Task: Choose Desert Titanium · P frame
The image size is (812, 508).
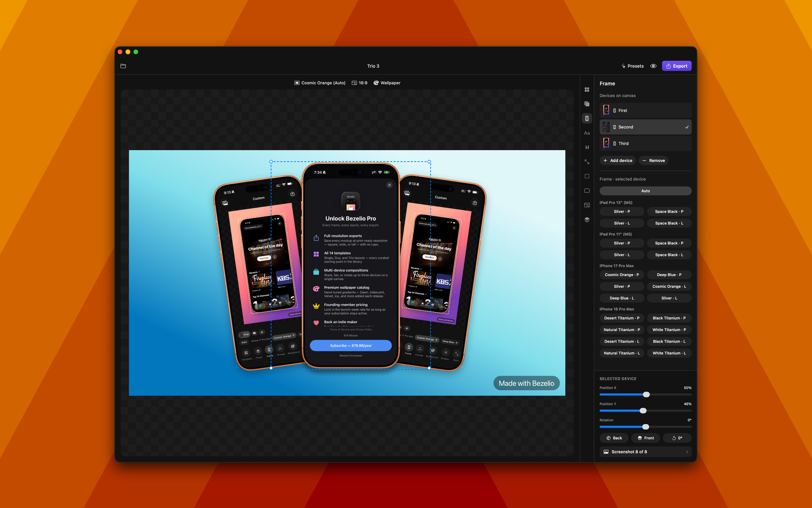Action: pos(621,318)
